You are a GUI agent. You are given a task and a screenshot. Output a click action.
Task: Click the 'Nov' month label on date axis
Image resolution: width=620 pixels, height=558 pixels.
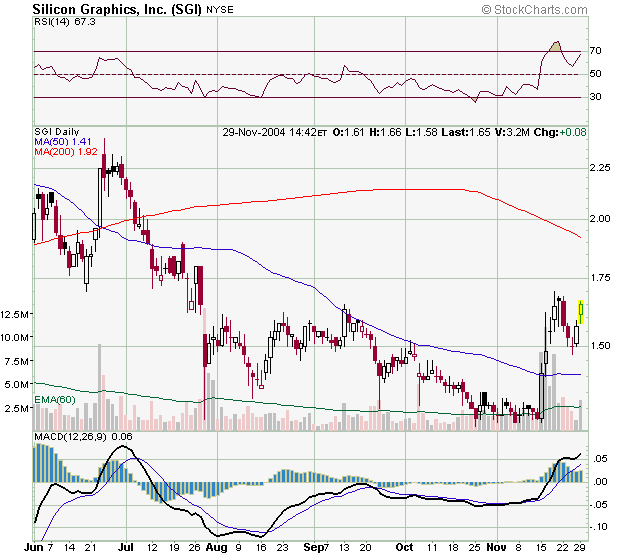pyautogui.click(x=496, y=547)
